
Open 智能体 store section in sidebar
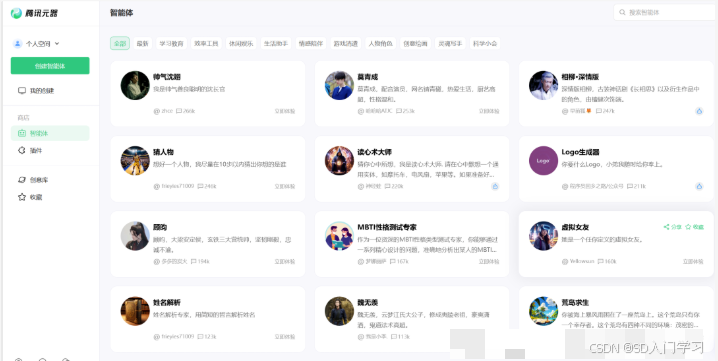point(50,133)
